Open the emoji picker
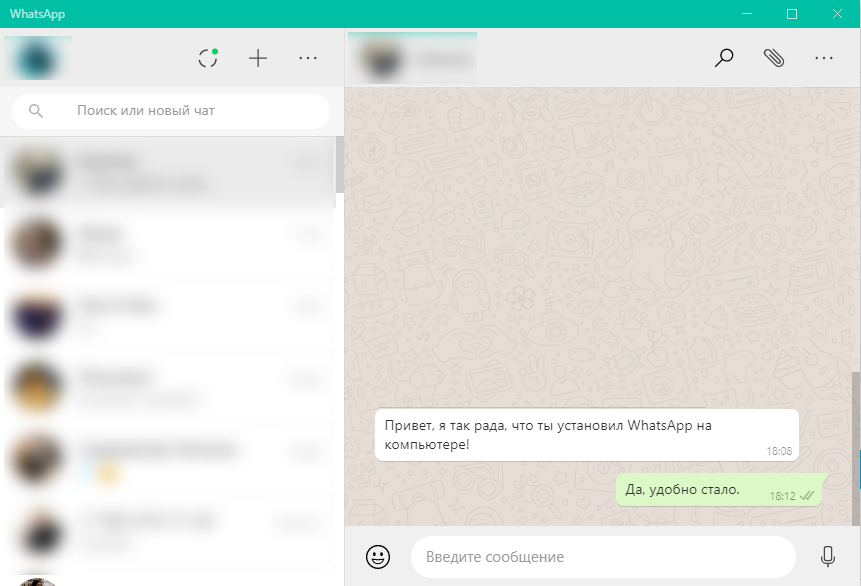861x586 pixels. pyautogui.click(x=378, y=556)
